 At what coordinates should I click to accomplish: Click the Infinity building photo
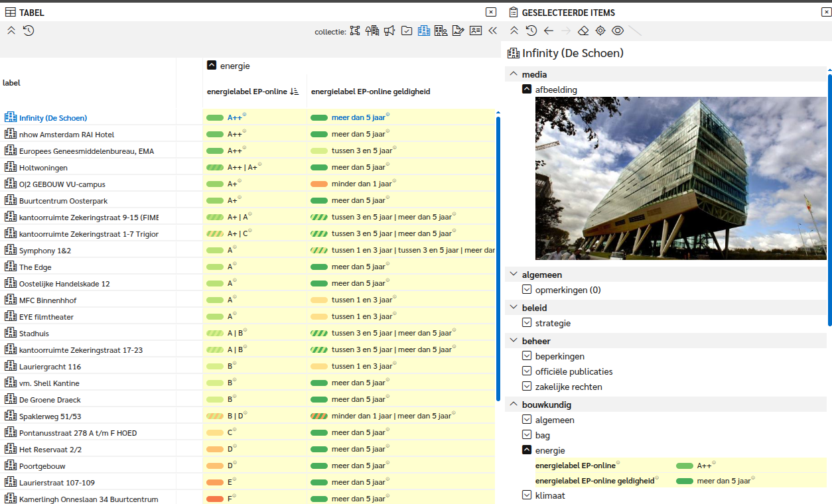681,178
